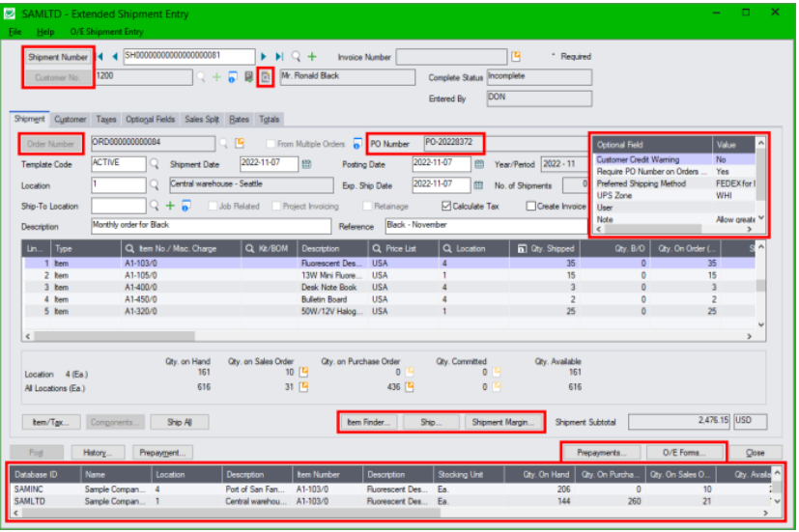The image size is (799, 532).
Task: Click the Shipment Number button
Action: click(x=58, y=57)
